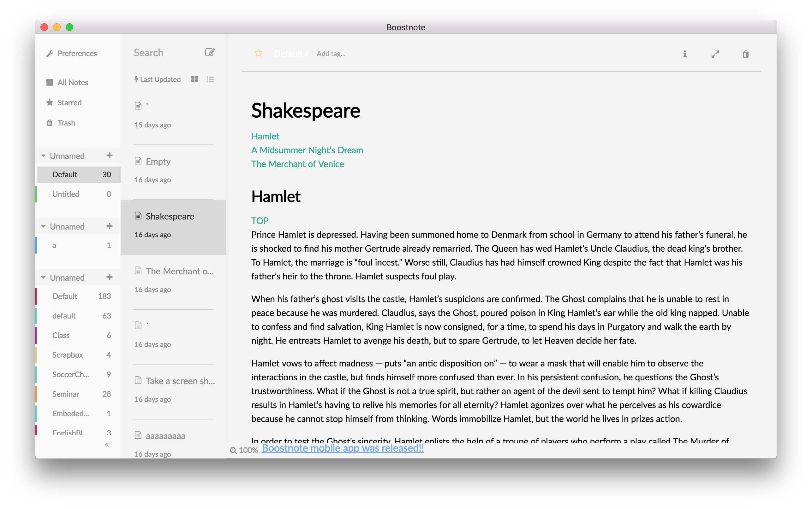Trash the current note with trash icon
Image resolution: width=812 pixels, height=509 pixels.
(745, 54)
